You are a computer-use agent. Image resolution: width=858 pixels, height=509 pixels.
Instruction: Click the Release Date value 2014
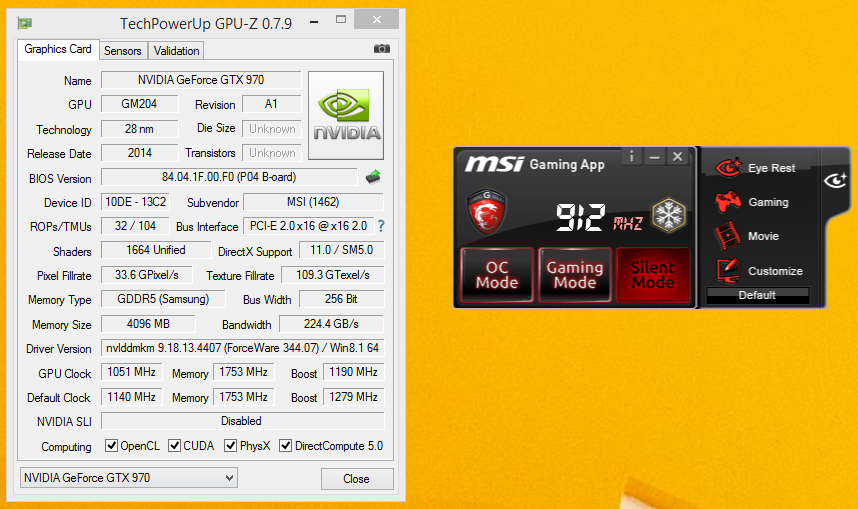(x=140, y=153)
